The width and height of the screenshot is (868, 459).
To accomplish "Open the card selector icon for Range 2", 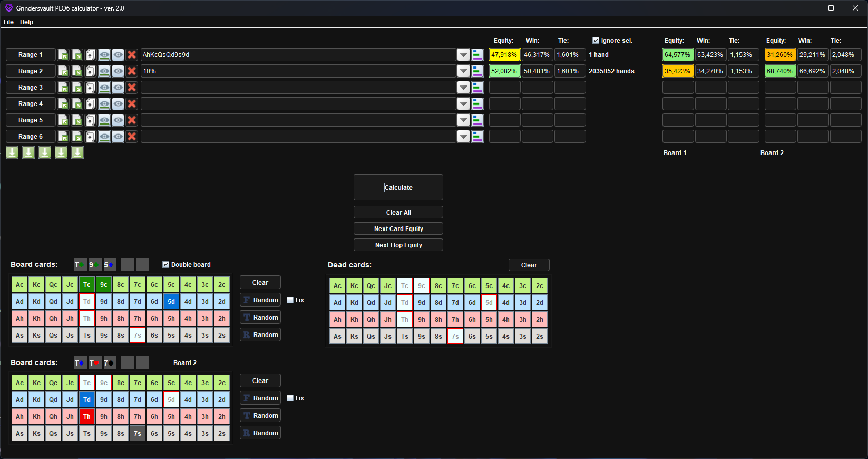I will pyautogui.click(x=91, y=71).
